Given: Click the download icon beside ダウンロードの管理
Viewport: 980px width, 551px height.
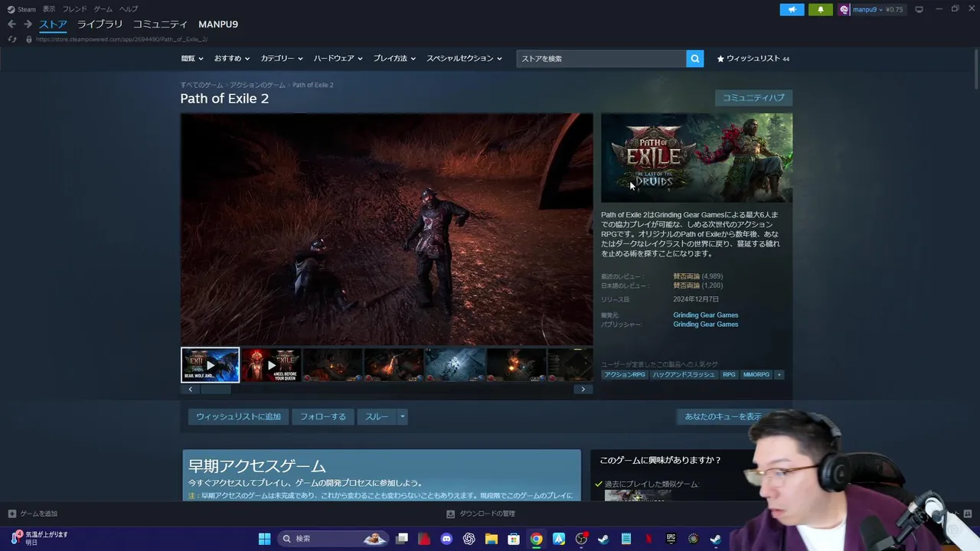Looking at the screenshot, I should [450, 514].
